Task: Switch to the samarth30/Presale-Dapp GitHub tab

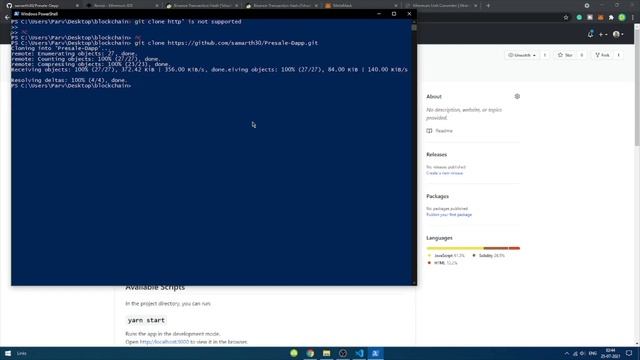Action: (41, 6)
